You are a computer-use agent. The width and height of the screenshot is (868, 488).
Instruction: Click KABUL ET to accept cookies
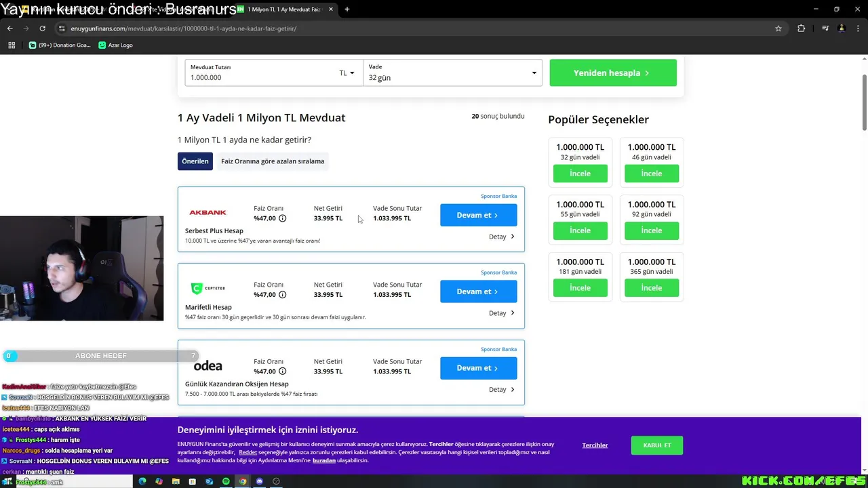[656, 445]
